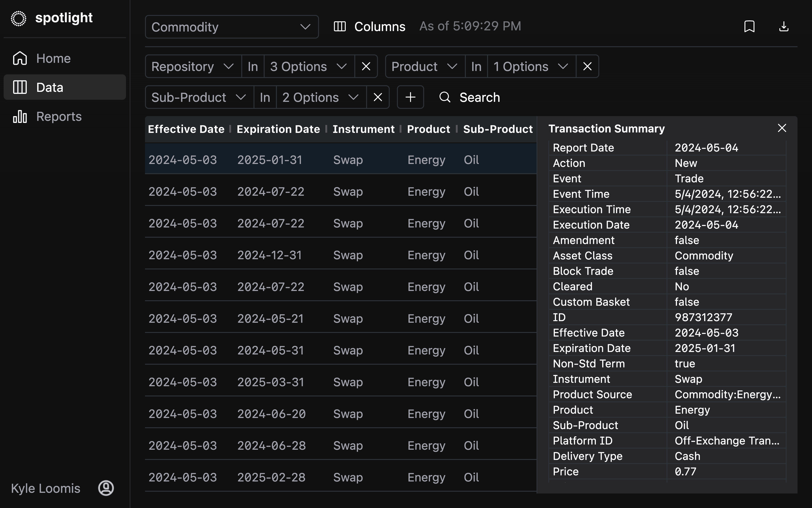Expand the Sub-Product 2 Options dropdown
This screenshot has width=812, height=508.
tap(321, 98)
